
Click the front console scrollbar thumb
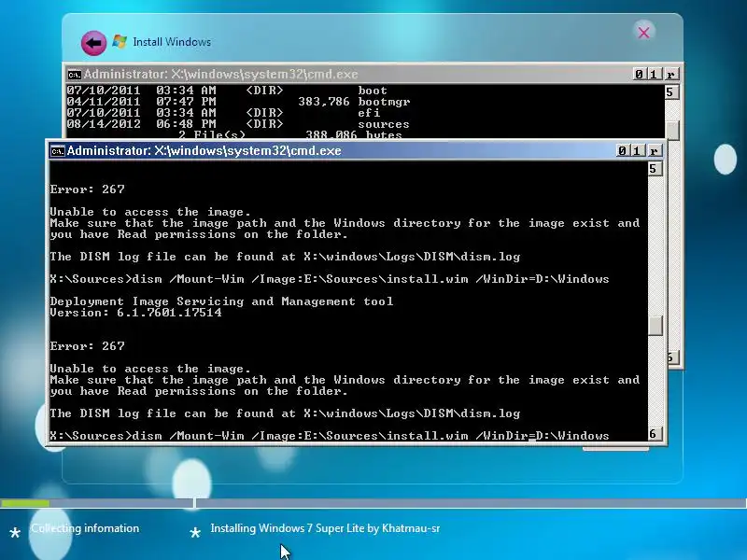pyautogui.click(x=655, y=326)
